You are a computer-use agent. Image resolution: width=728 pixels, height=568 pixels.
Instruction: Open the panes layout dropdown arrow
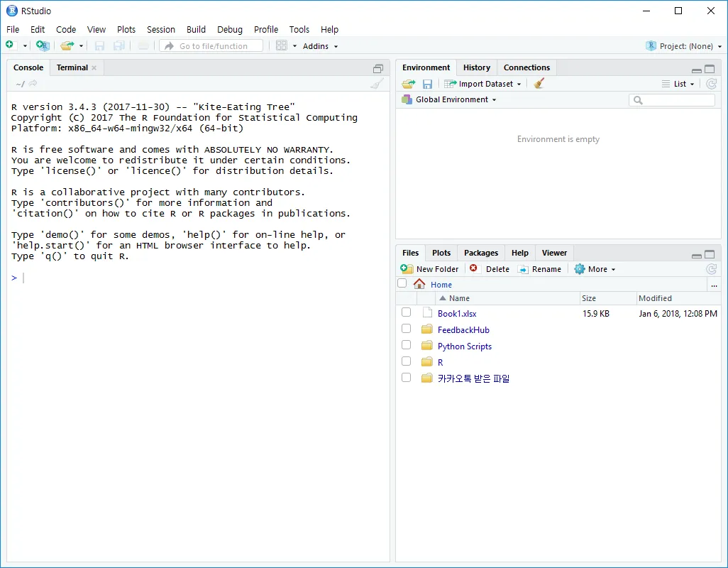pyautogui.click(x=294, y=46)
